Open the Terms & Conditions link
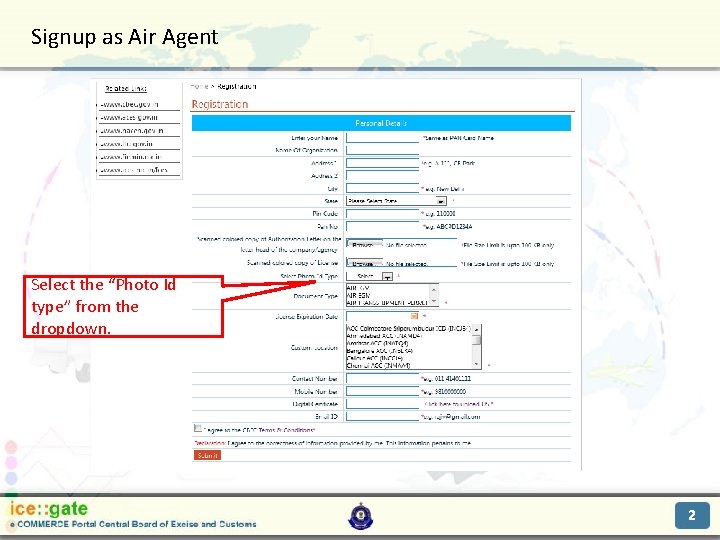Viewport: 720px width, 540px height. pyautogui.click(x=287, y=430)
